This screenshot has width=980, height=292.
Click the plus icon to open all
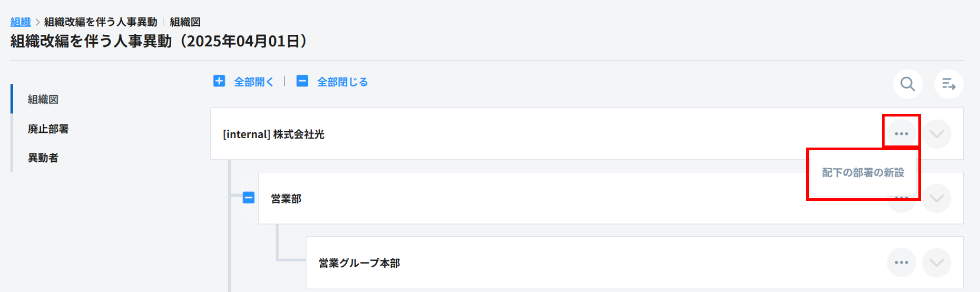click(219, 81)
